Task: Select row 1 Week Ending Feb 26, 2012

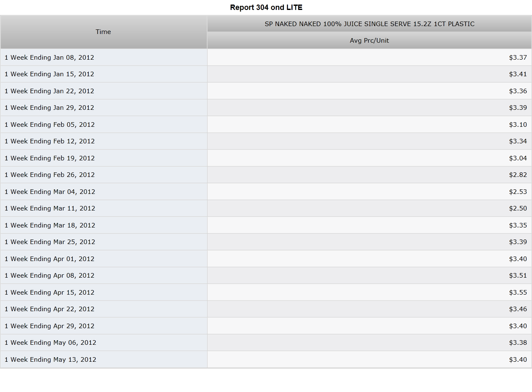Action: pos(266,175)
